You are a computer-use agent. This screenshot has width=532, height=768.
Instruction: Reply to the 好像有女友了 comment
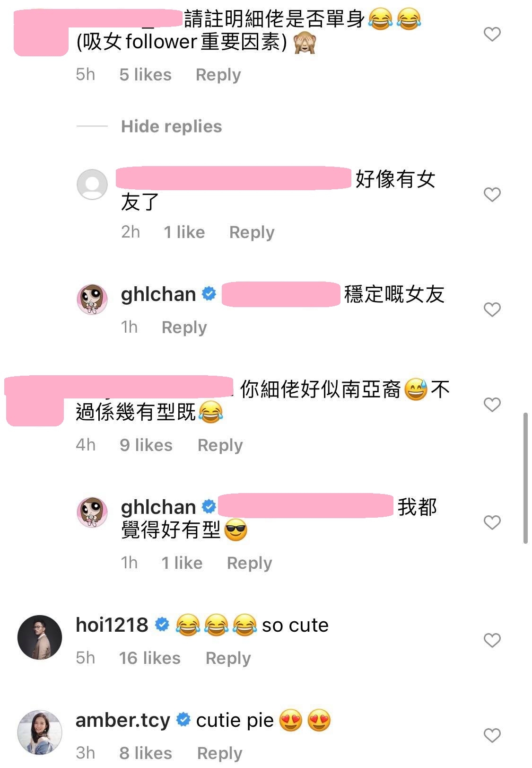pos(252,232)
